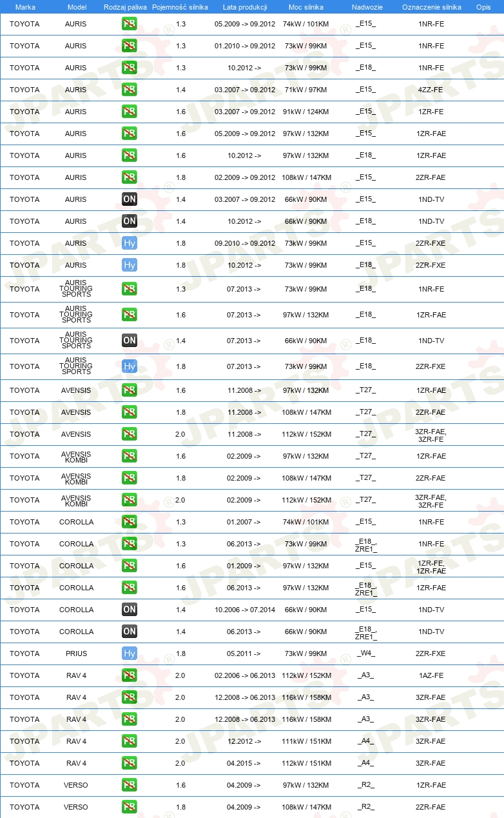Click diesel ON icon in Auris 10.2012 row
504x818 pixels.
click(x=130, y=221)
